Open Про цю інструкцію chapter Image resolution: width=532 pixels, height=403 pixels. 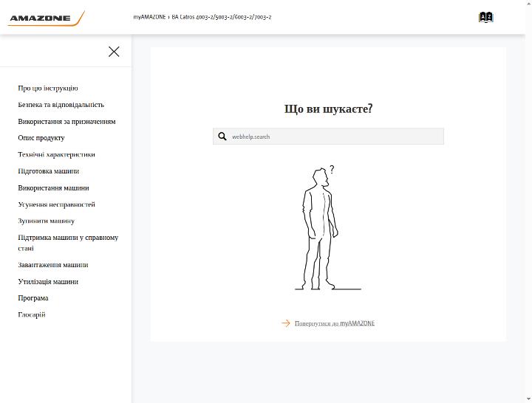48,88
